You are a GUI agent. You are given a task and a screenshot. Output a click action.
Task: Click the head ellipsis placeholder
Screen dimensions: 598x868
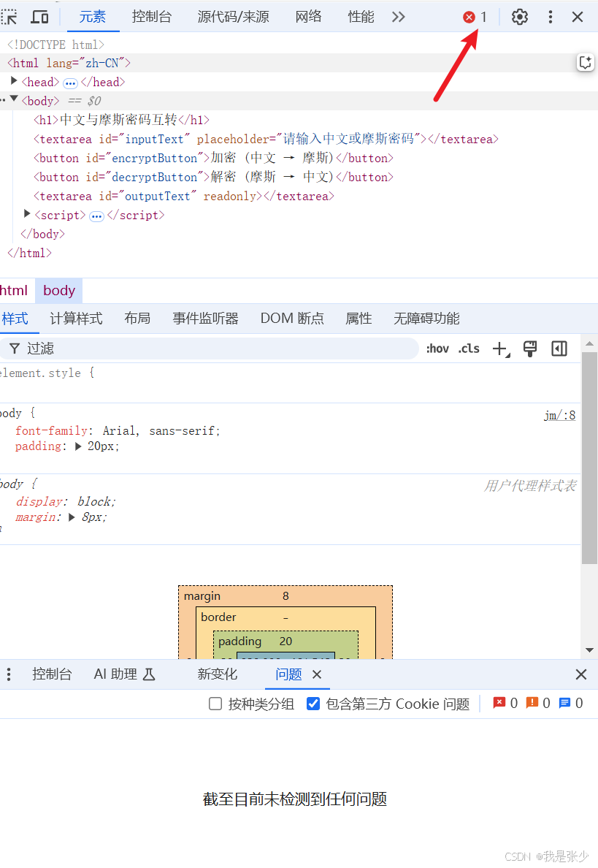click(x=70, y=83)
